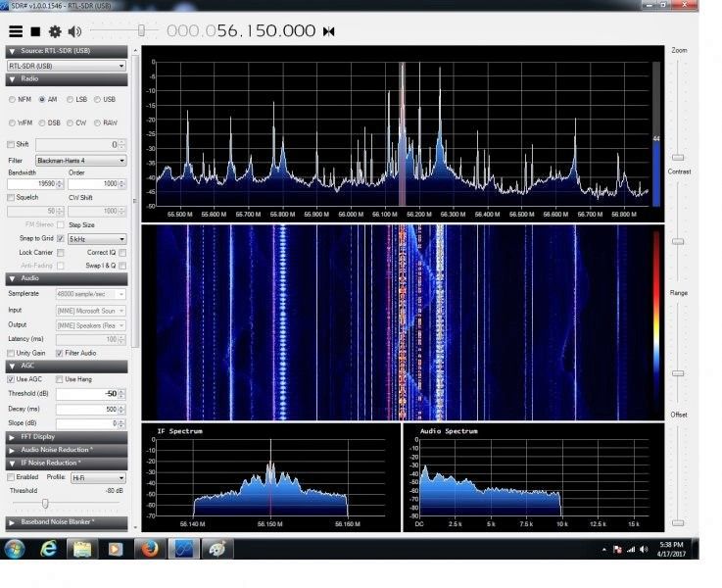Click the center tuning arrows icon
The height and width of the screenshot is (588, 722).
tap(329, 31)
